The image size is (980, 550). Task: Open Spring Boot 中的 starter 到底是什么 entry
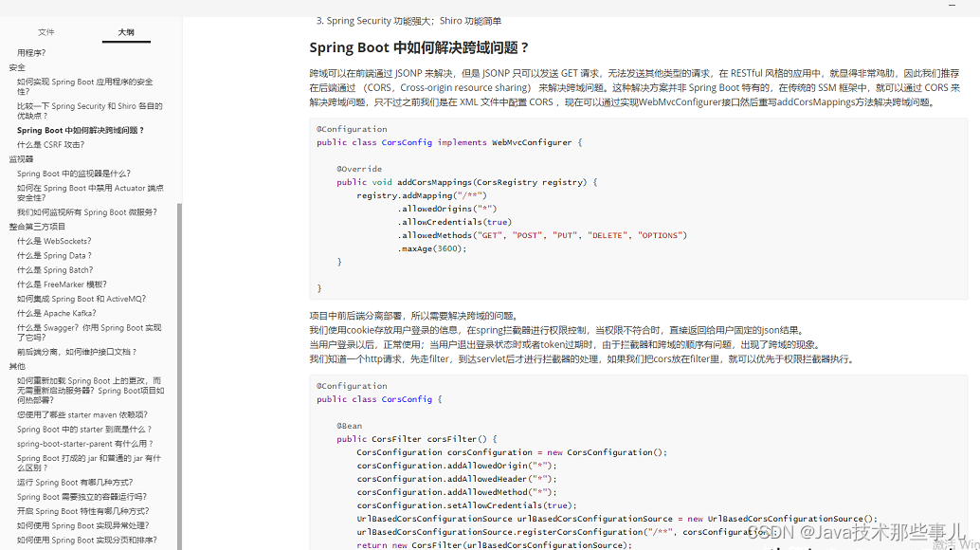(x=83, y=430)
